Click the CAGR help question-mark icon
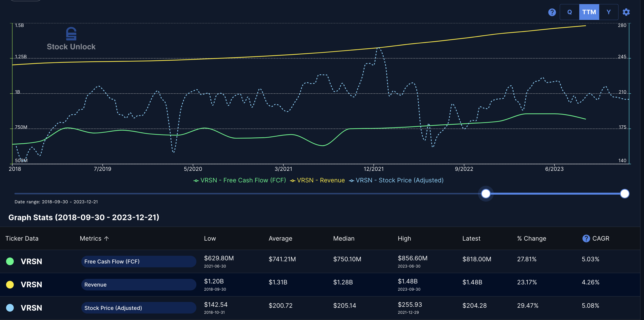 click(586, 238)
